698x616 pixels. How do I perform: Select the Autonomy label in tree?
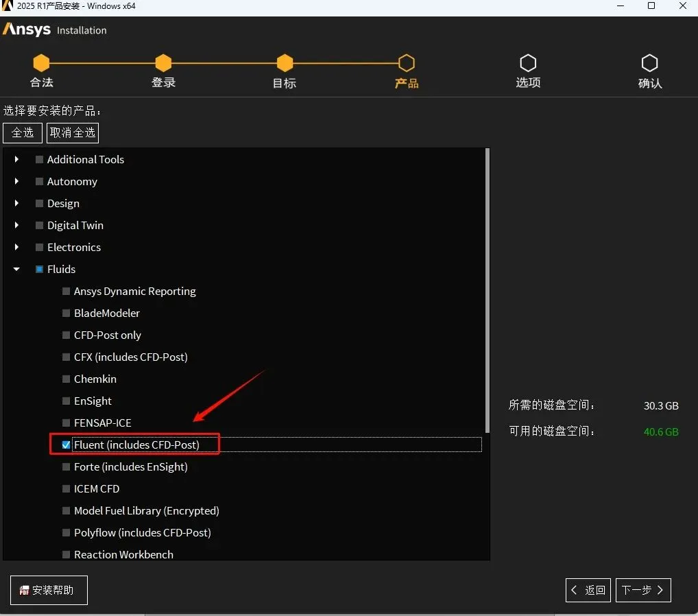72,181
